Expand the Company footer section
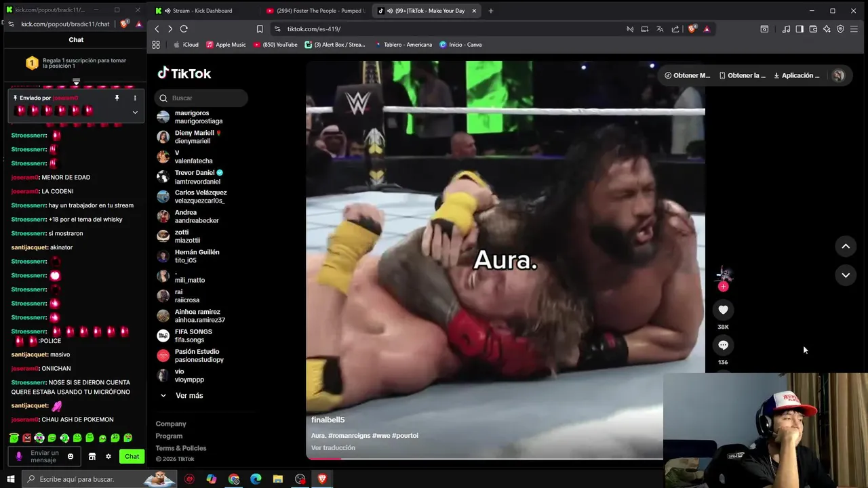 [171, 424]
